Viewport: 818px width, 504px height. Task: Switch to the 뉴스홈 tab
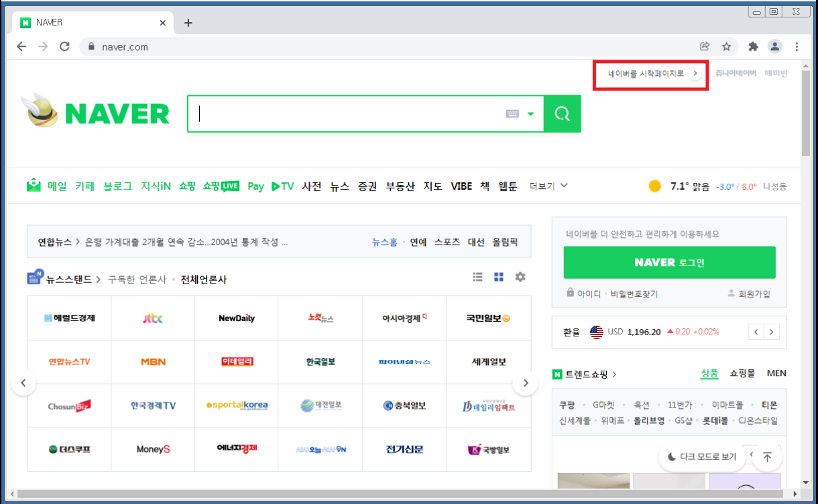point(385,243)
